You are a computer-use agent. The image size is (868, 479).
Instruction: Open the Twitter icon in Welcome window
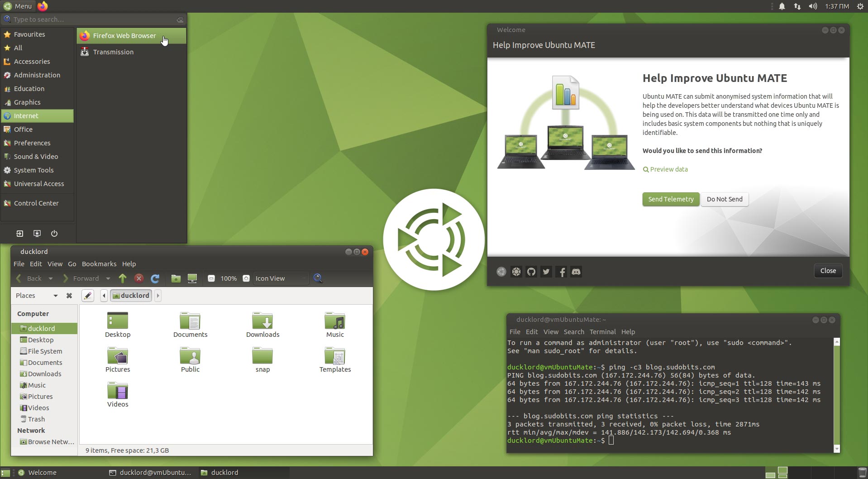coord(546,272)
